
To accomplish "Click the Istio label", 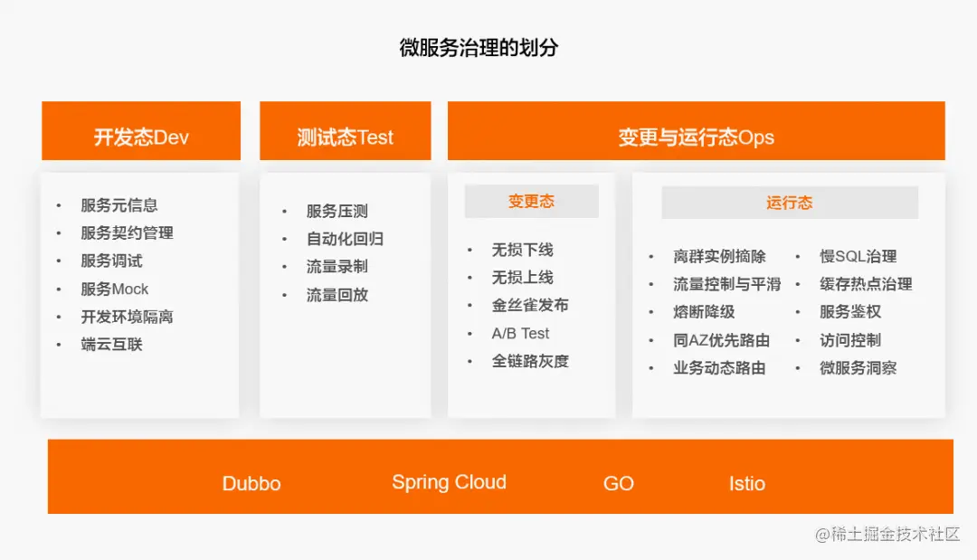I will coord(747,483).
